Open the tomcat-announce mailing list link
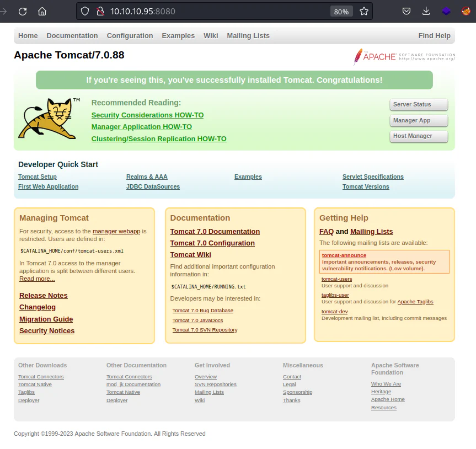The height and width of the screenshot is (449, 476). click(344, 255)
